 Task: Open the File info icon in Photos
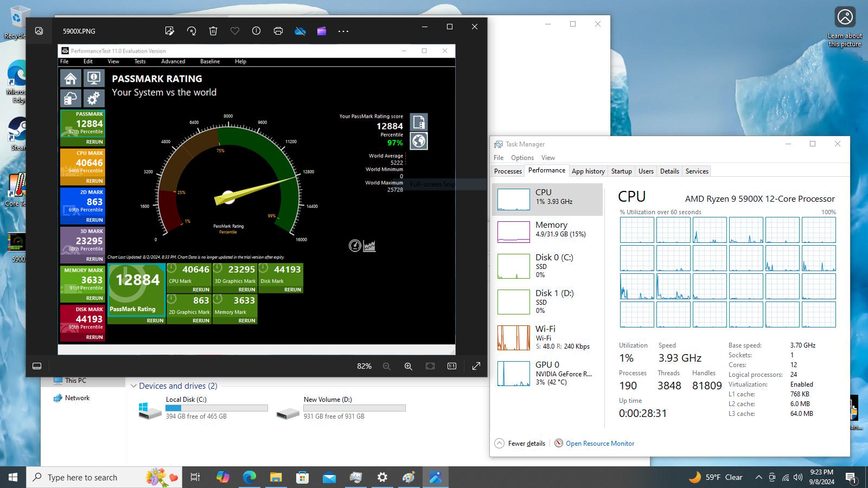(257, 31)
